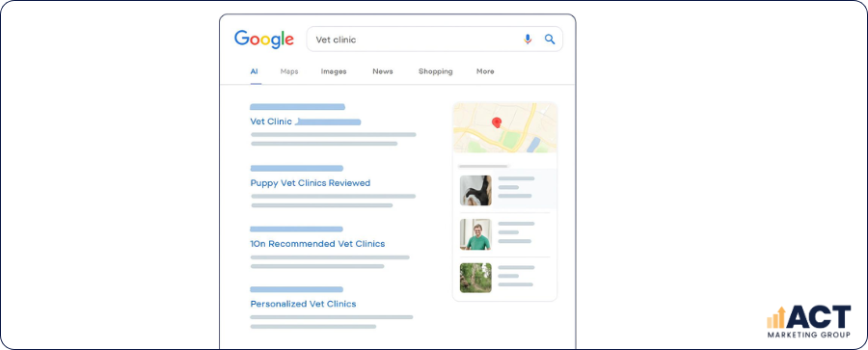Image resolution: width=868 pixels, height=350 pixels.
Task: Open '10n Recommended Vet Clinics' result
Action: pyautogui.click(x=317, y=244)
